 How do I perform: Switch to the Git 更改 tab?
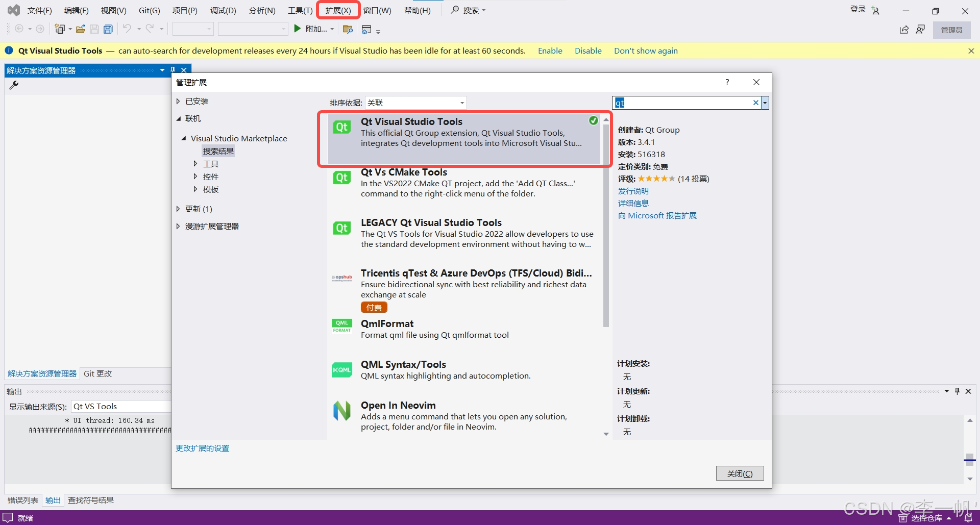pyautogui.click(x=97, y=373)
